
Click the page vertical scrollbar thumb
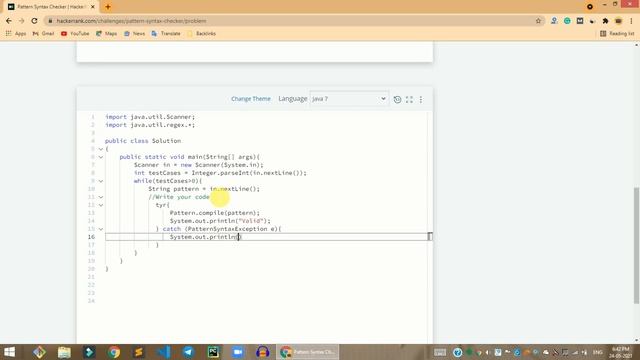pos(636,245)
